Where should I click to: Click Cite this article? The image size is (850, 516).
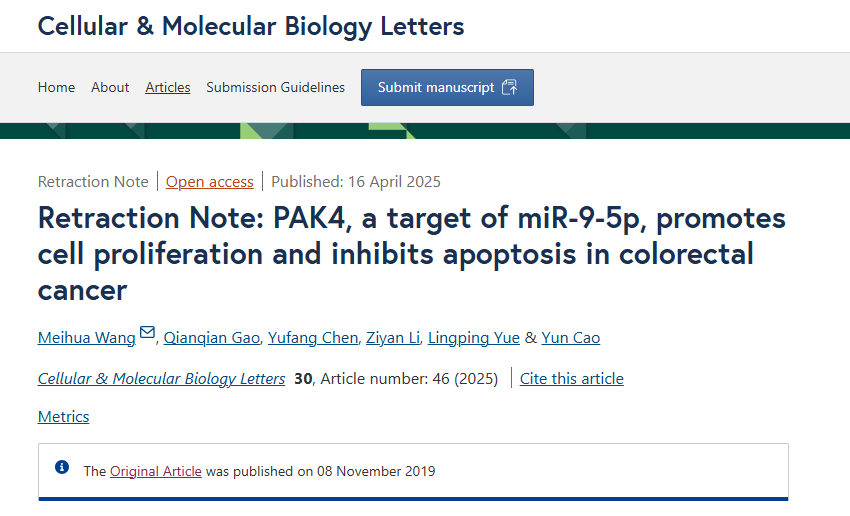click(572, 378)
